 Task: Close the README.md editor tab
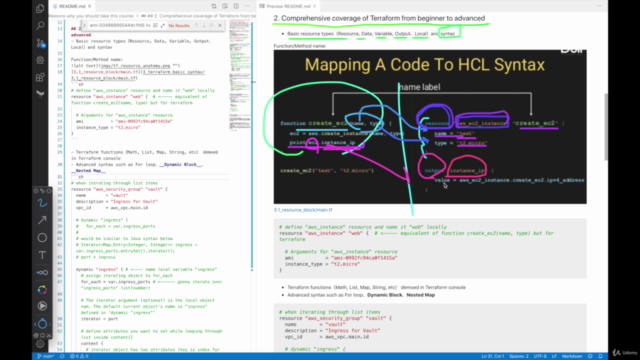click(90, 6)
